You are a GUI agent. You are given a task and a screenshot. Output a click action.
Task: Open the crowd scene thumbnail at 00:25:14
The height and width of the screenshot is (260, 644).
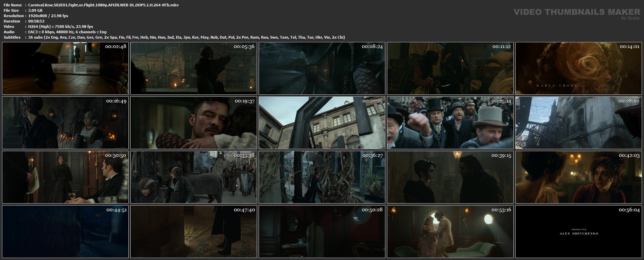pyautogui.click(x=450, y=123)
